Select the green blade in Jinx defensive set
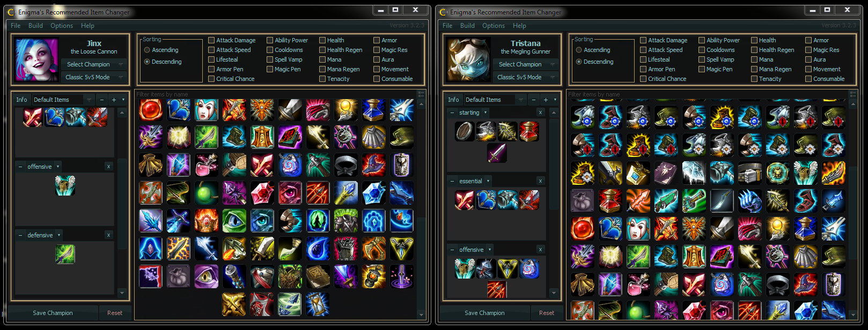Viewport: 868px width, 330px height. (65, 254)
